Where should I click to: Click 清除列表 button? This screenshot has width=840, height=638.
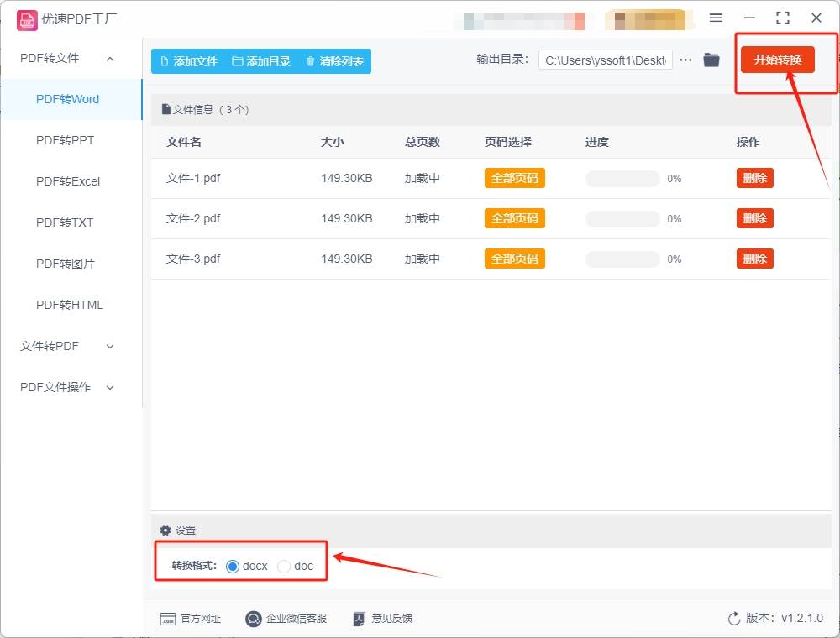334,61
